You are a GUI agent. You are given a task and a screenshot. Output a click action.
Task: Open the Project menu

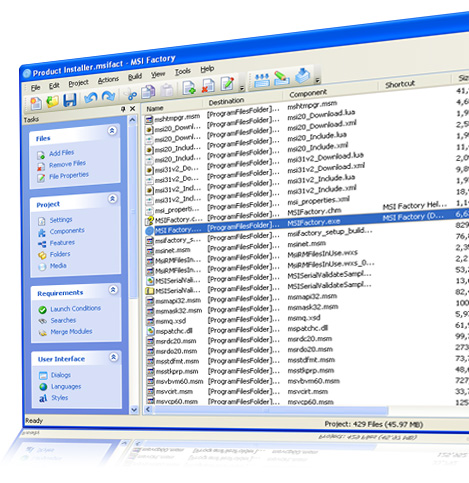pyautogui.click(x=79, y=83)
